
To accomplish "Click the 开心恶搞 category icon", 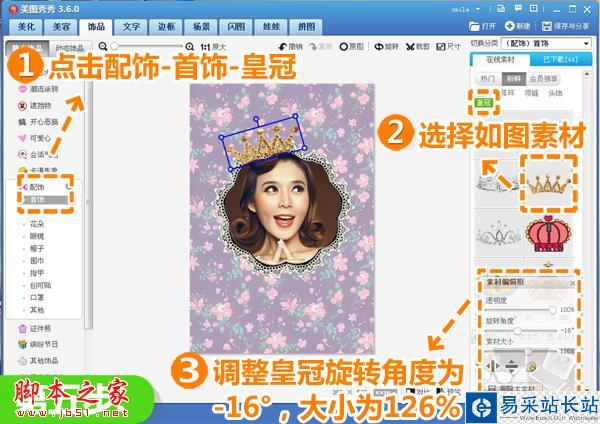I will point(23,122).
